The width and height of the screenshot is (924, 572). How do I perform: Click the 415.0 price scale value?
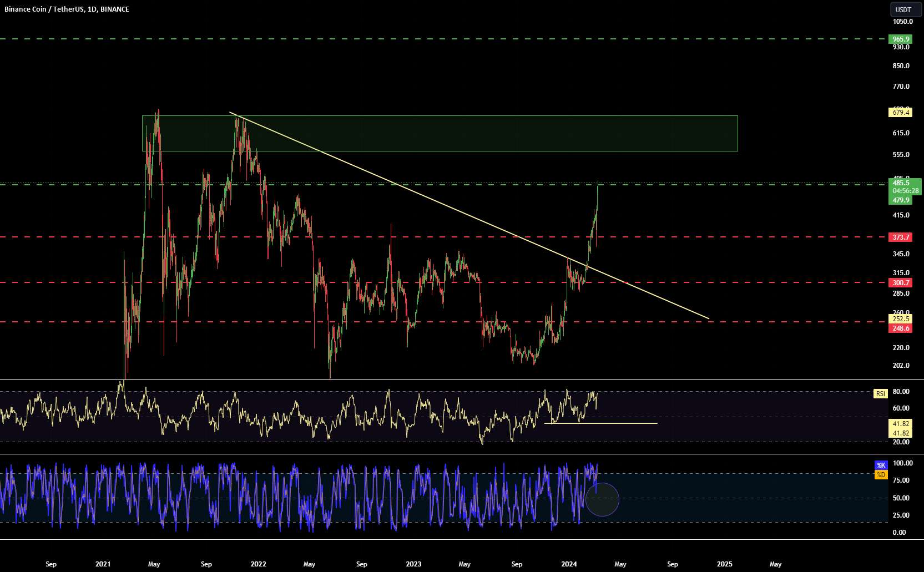tap(901, 215)
